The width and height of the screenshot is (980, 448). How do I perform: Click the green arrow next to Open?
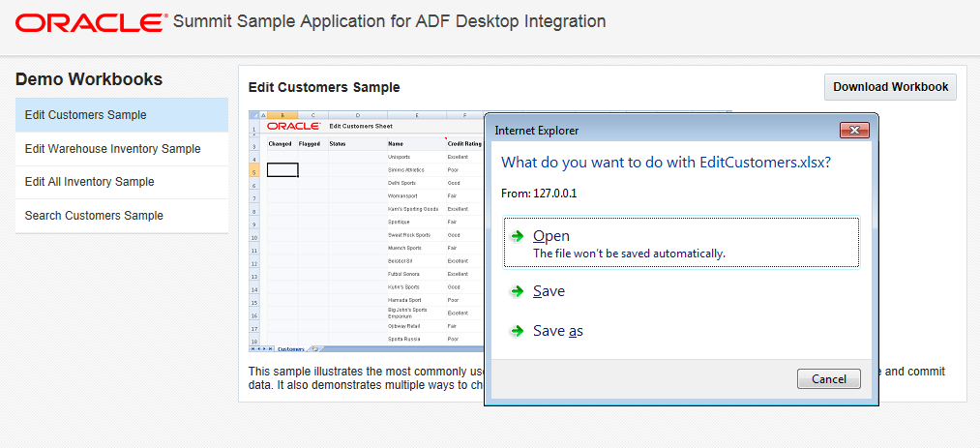[517, 236]
